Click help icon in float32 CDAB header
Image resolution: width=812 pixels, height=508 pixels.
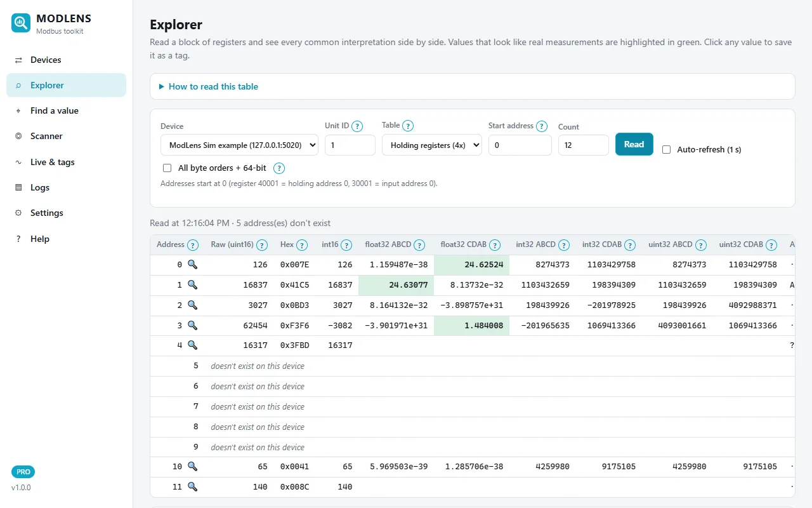pos(495,244)
